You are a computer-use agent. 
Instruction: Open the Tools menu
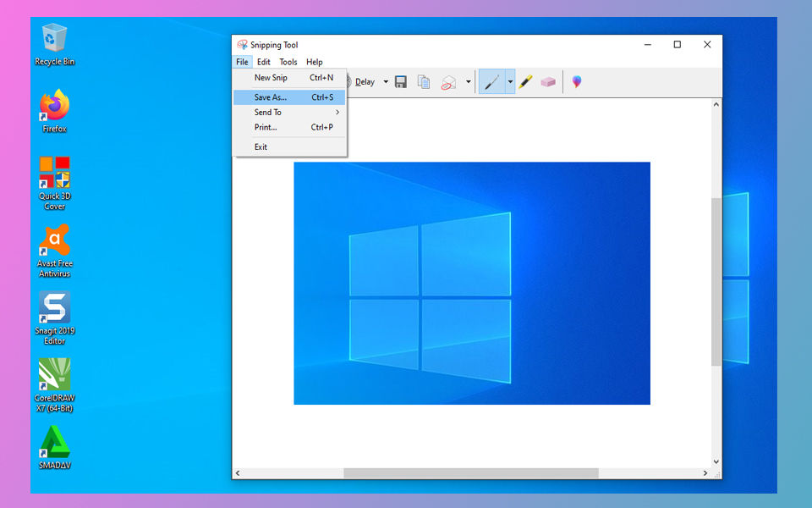click(288, 61)
